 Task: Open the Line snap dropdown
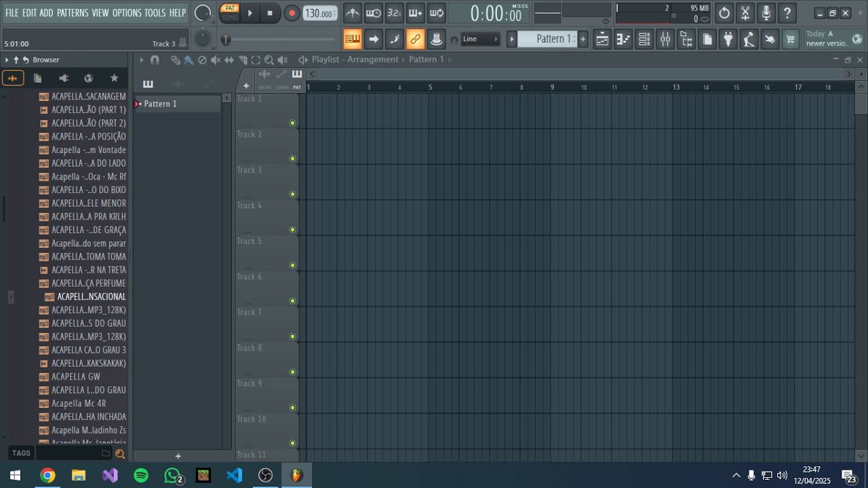pos(480,39)
